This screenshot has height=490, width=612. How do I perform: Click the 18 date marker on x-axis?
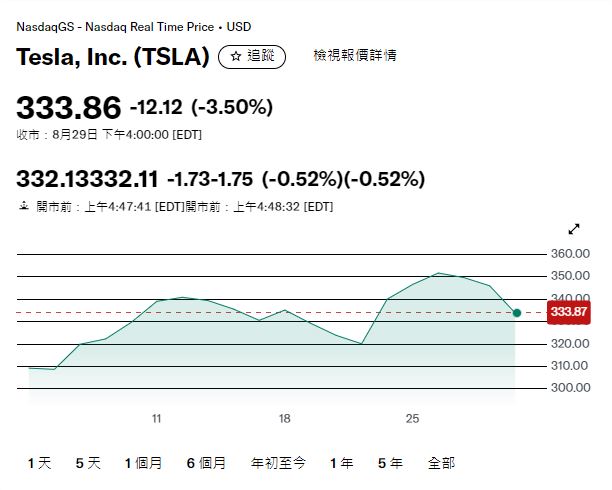pyautogui.click(x=285, y=419)
